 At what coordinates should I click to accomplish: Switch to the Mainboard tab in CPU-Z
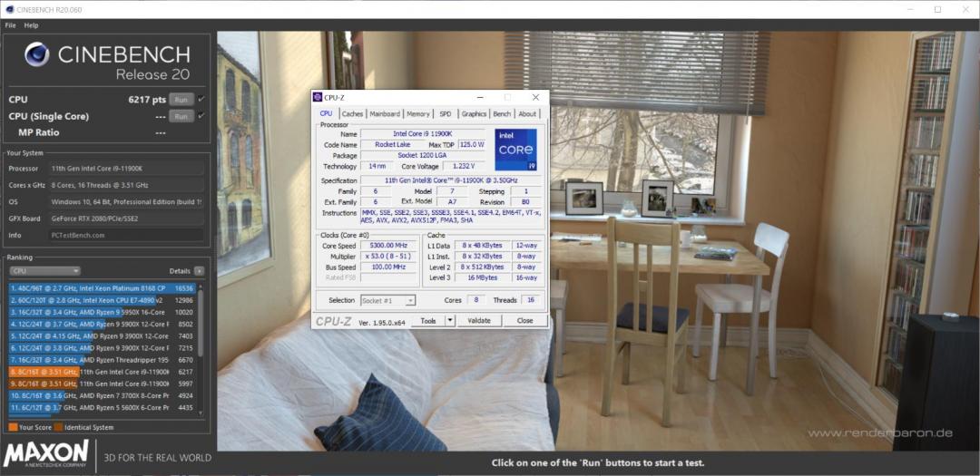pyautogui.click(x=385, y=113)
